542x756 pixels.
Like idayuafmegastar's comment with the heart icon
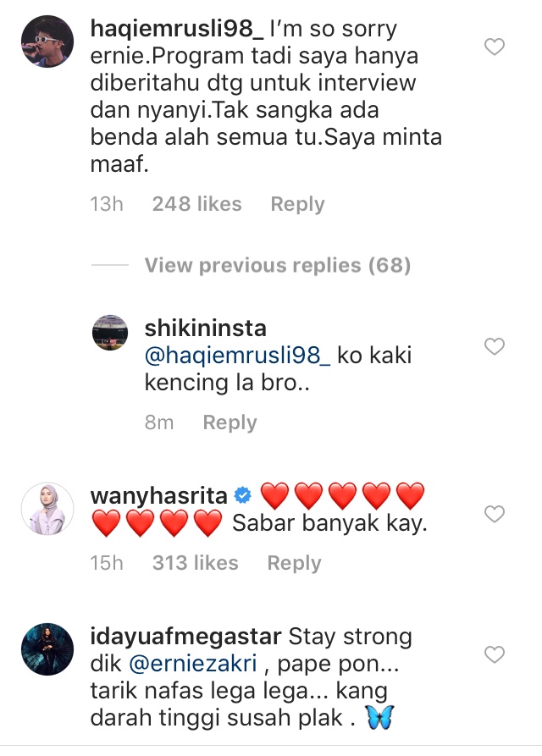pos(495,654)
